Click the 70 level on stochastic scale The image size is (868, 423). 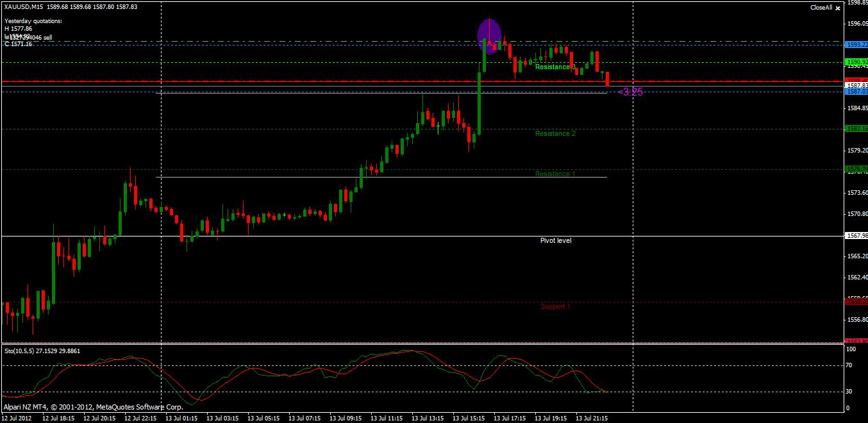[x=850, y=366]
